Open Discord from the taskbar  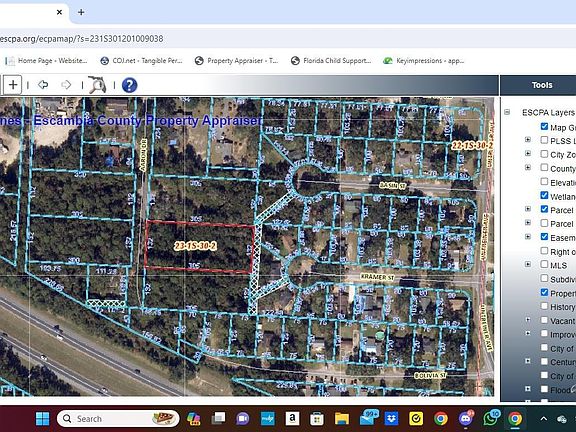[465, 418]
